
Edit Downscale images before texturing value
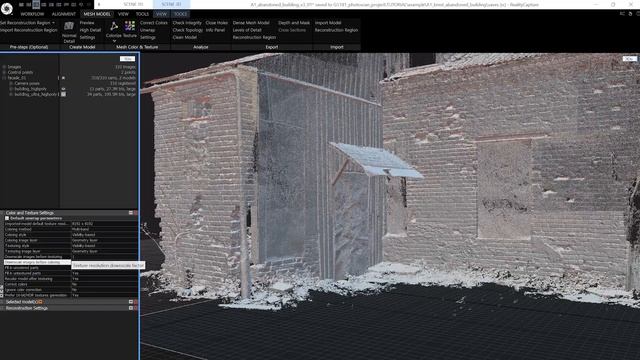click(x=104, y=257)
